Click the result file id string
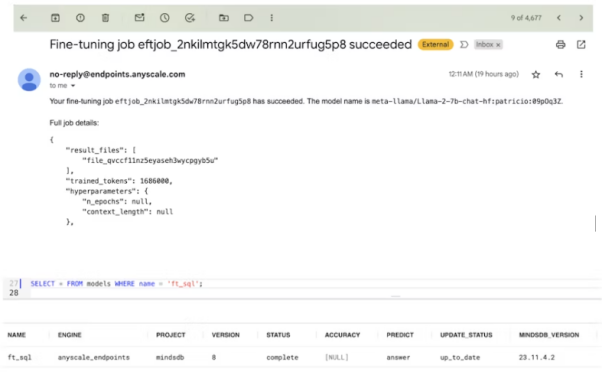Image resolution: width=602 pixels, height=372 pixels. pos(150,160)
